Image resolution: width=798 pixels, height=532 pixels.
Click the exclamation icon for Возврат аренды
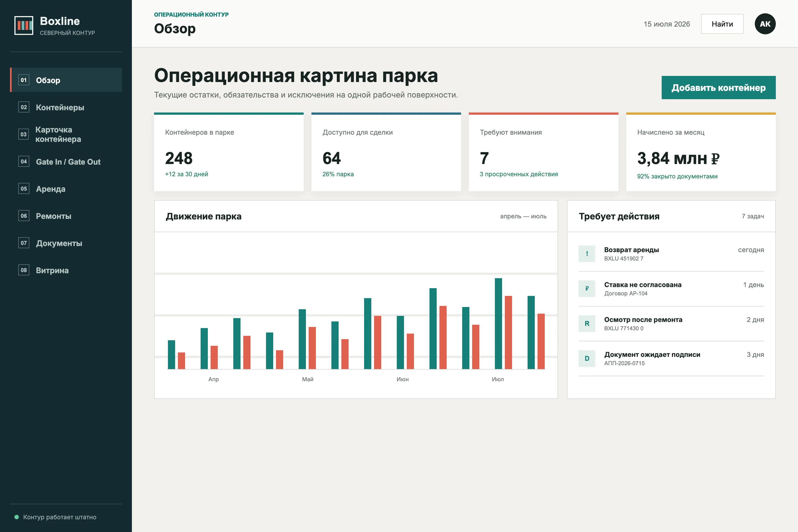coord(587,254)
